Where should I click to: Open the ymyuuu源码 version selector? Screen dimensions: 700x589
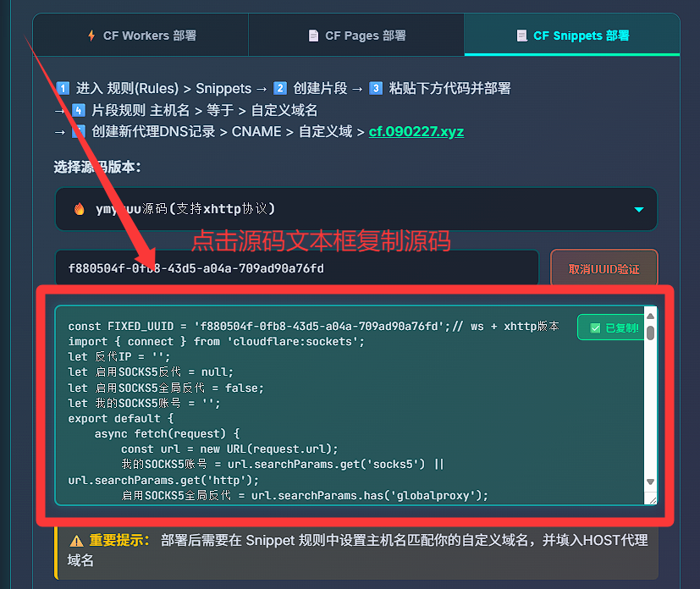(x=356, y=209)
